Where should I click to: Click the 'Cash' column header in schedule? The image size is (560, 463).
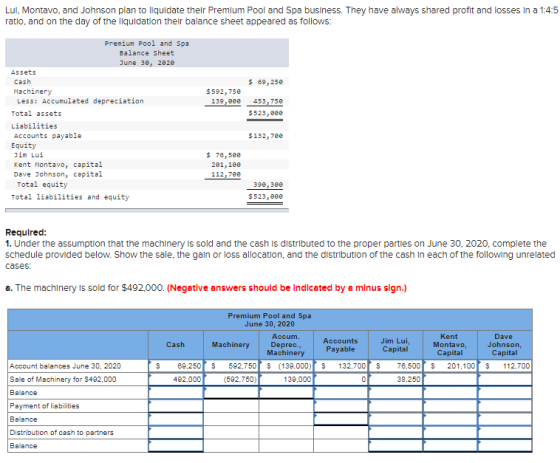175,345
